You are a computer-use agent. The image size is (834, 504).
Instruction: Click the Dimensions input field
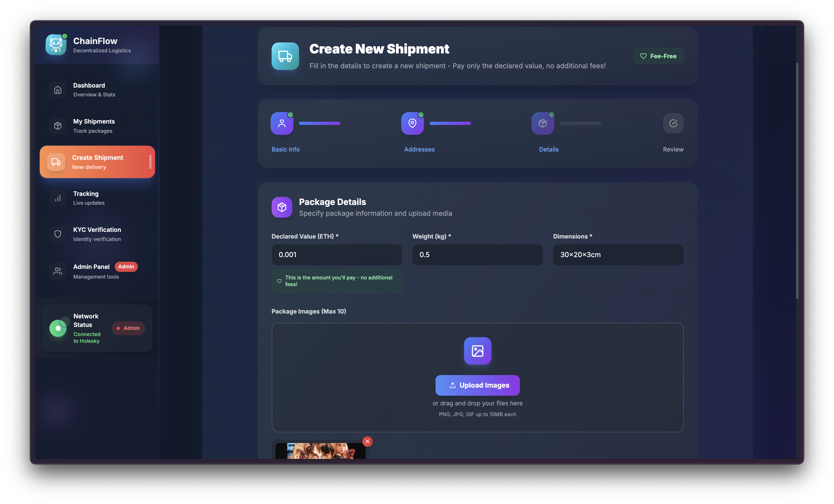pos(618,254)
